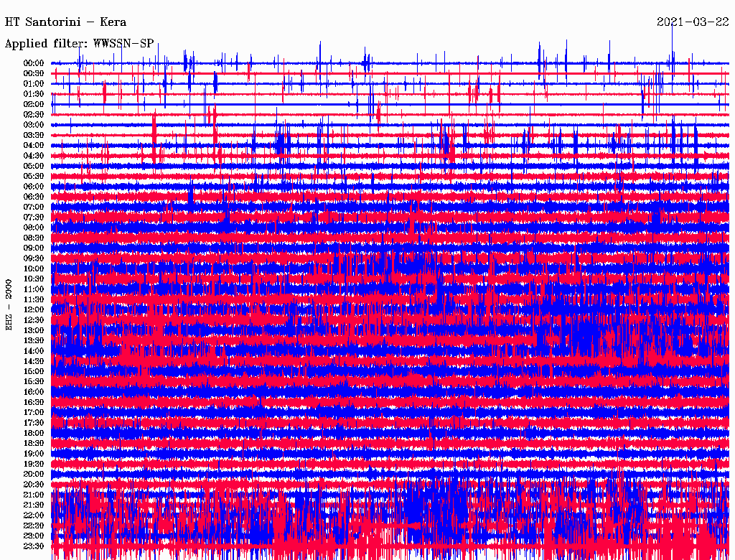Screen dimensions: 735x560
Task: Select the 00:00 time row label
Action: (34, 63)
